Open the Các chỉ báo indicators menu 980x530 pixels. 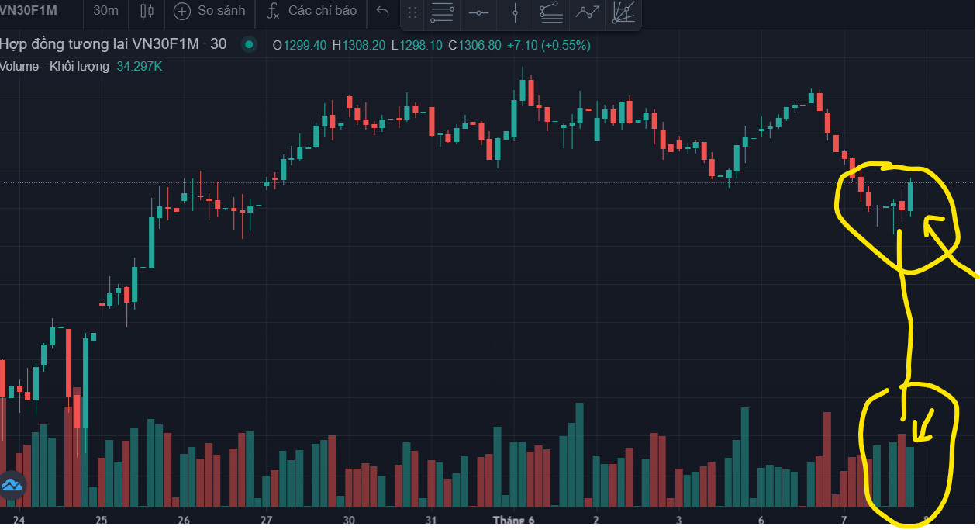[x=312, y=11]
